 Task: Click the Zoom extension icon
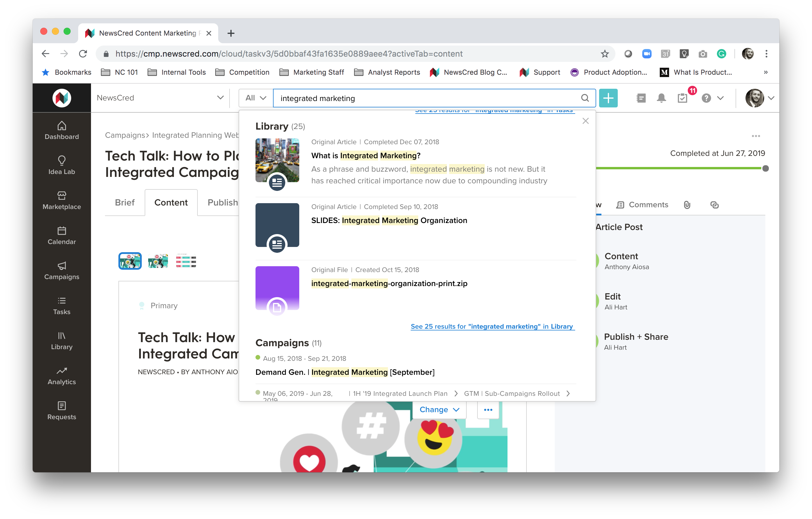pos(646,54)
